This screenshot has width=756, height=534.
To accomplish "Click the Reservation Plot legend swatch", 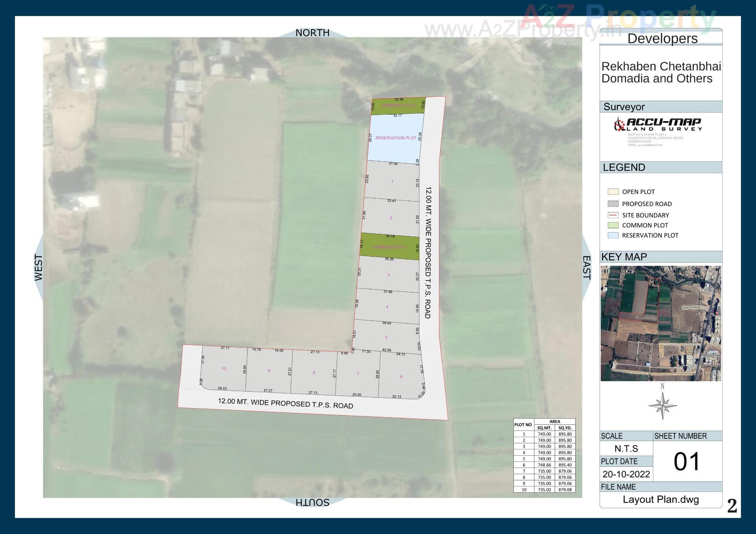I will tap(613, 235).
